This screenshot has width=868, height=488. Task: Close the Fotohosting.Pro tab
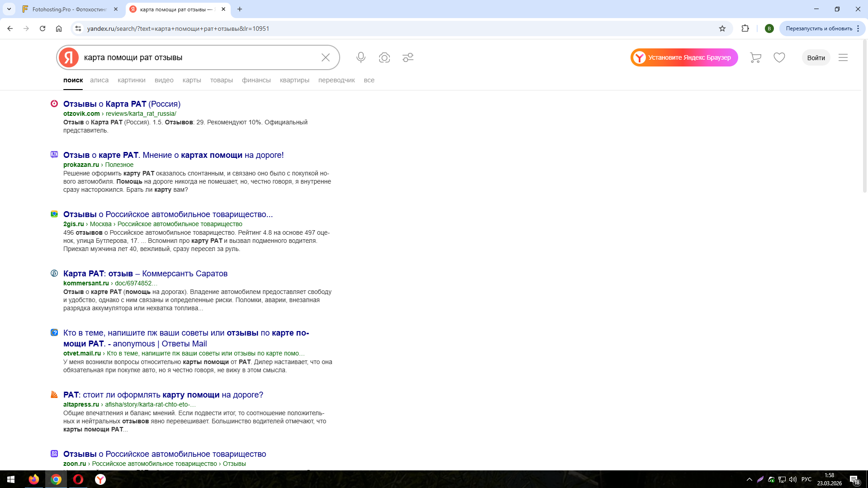coord(116,9)
